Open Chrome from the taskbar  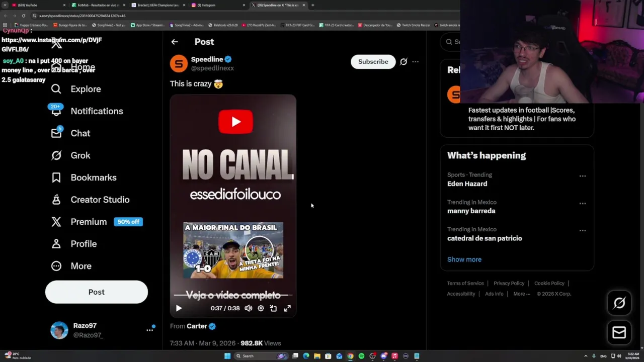pyautogui.click(x=350, y=356)
